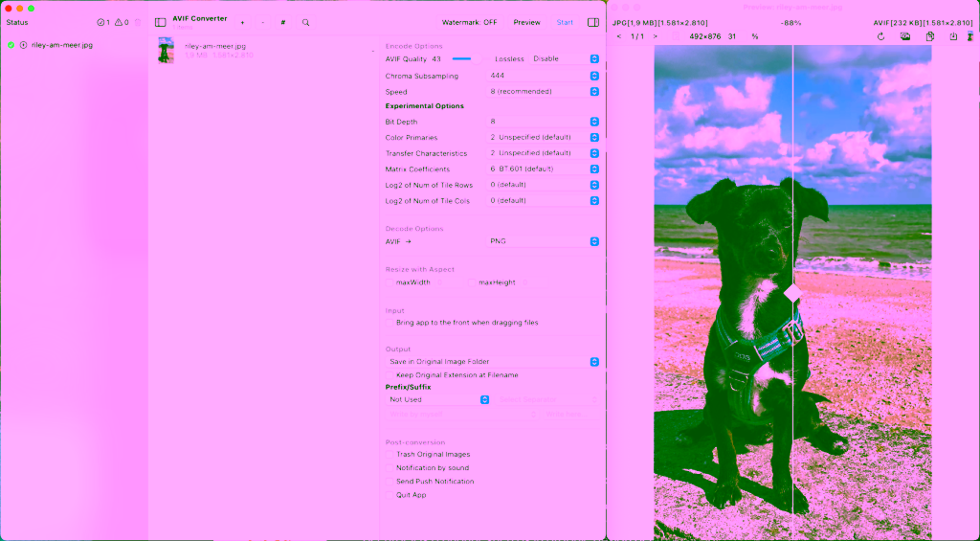Open Log2 of Num of Tile Cols dropdown
The width and height of the screenshot is (980, 541).
[543, 201]
